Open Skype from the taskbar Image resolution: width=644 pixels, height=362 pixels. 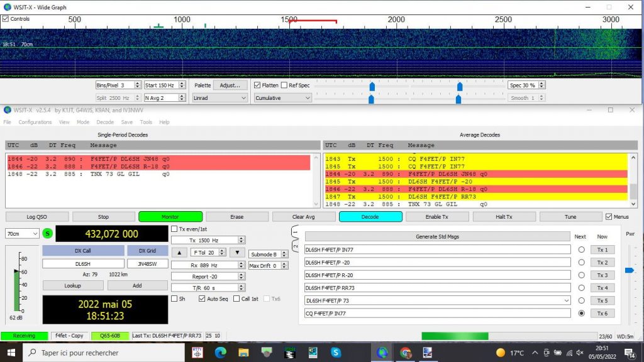[336, 353]
